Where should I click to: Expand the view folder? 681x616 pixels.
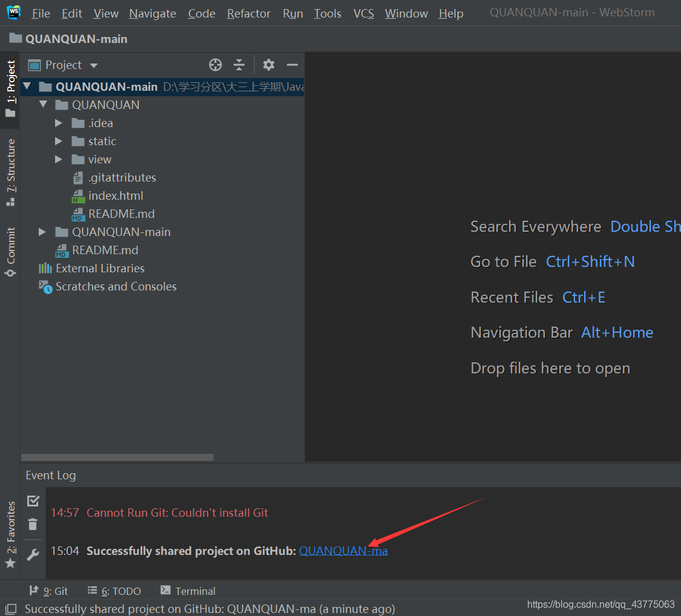coord(59,159)
